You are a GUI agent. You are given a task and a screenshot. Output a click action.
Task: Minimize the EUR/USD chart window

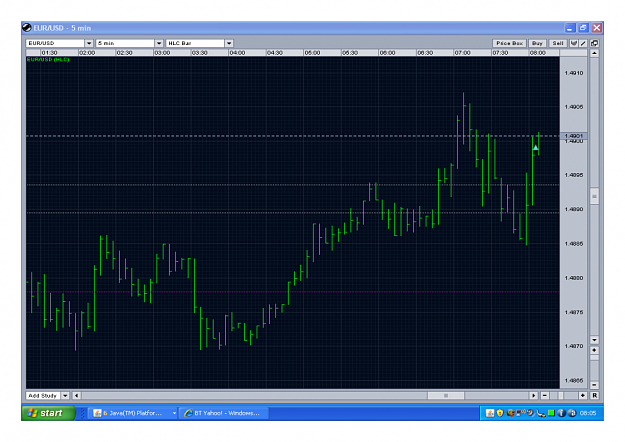point(570,28)
